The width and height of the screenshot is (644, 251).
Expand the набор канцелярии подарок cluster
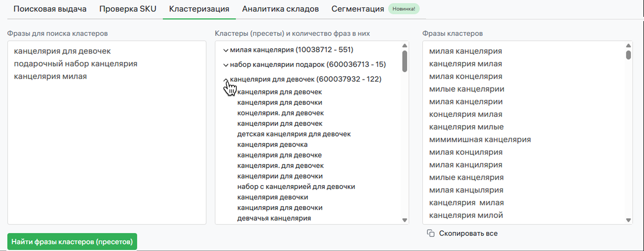coord(226,65)
